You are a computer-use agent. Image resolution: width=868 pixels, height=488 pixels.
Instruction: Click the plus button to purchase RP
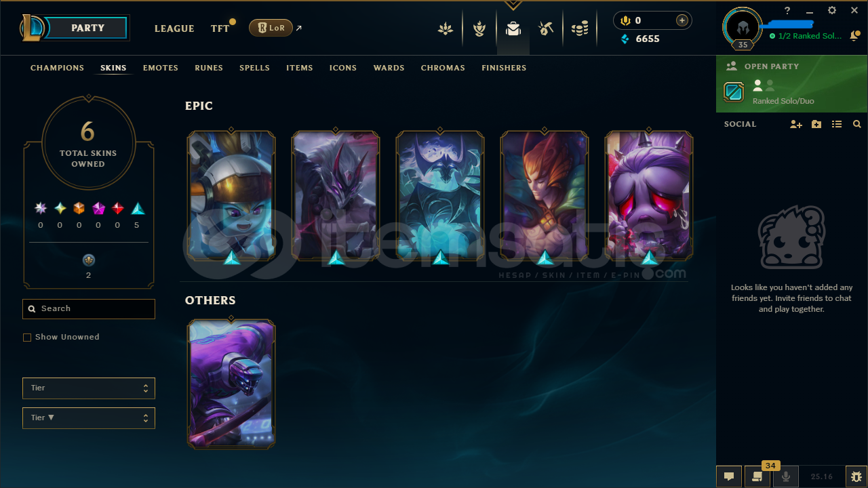pos(682,20)
